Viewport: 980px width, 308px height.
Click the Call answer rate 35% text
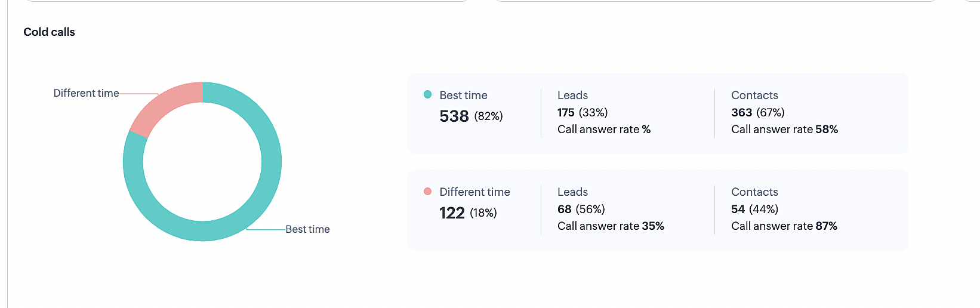pyautogui.click(x=611, y=226)
